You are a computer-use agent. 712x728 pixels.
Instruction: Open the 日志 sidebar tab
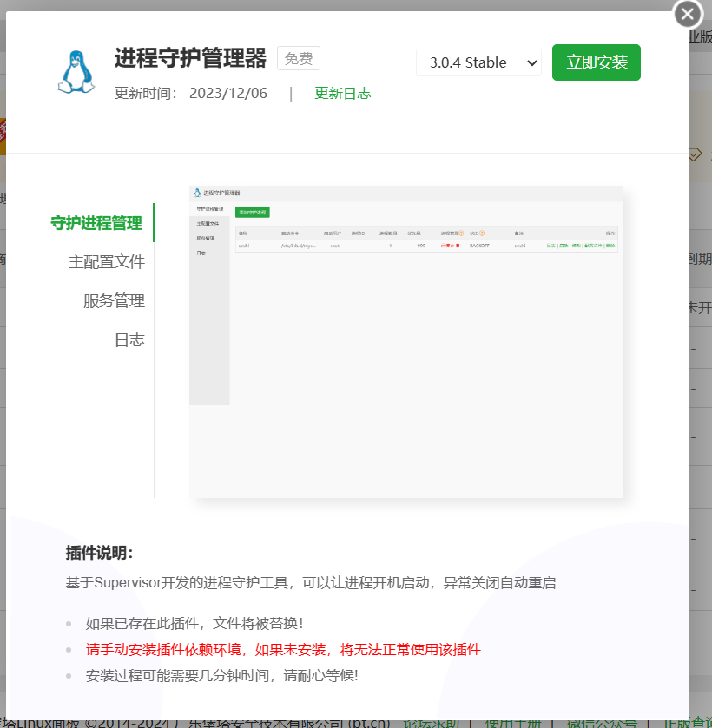pyautogui.click(x=131, y=339)
